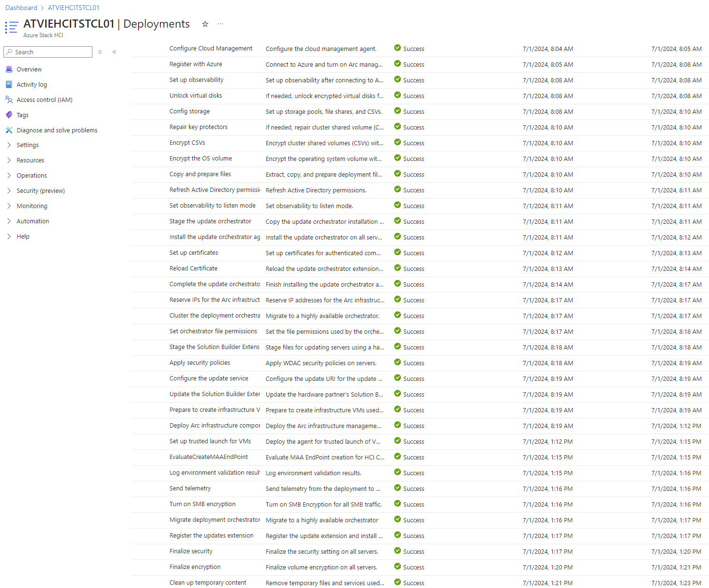This screenshot has width=709, height=588.
Task: Click the Overview icon in sidebar
Action: point(9,69)
